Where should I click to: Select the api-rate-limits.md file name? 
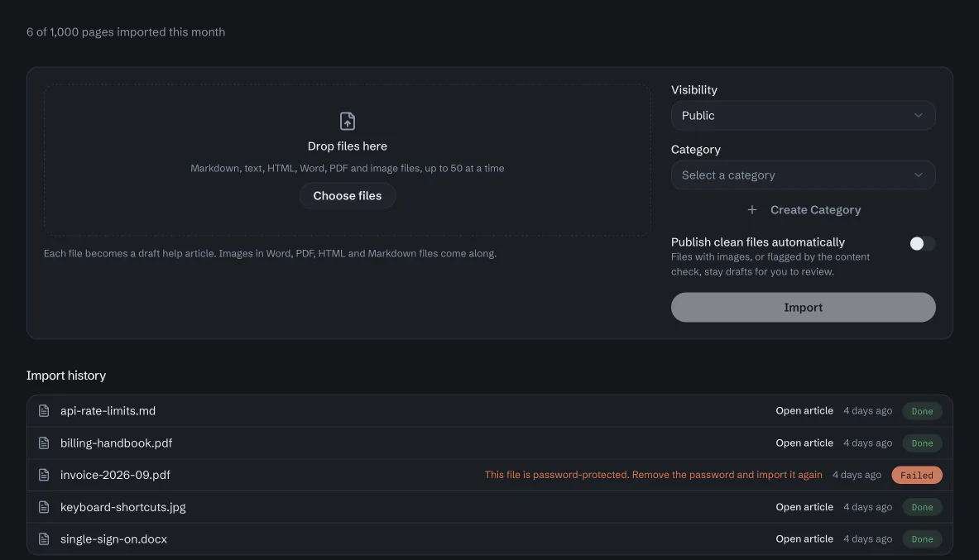(108, 411)
